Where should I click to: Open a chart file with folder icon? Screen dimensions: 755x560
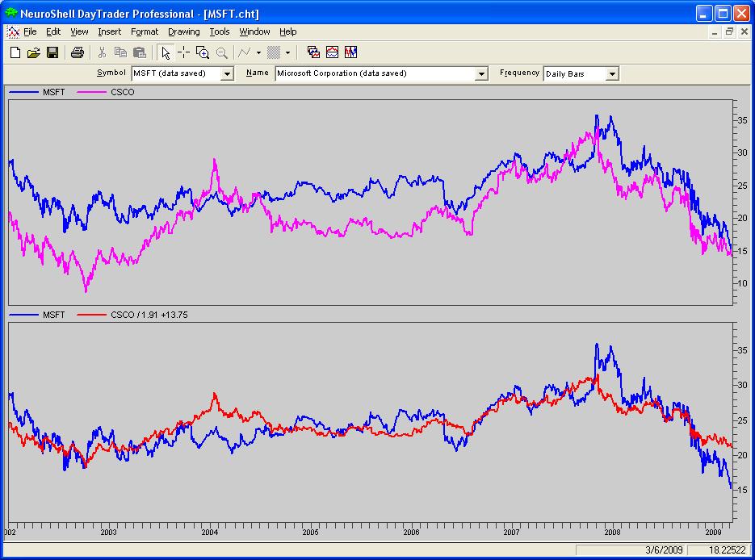click(x=33, y=52)
